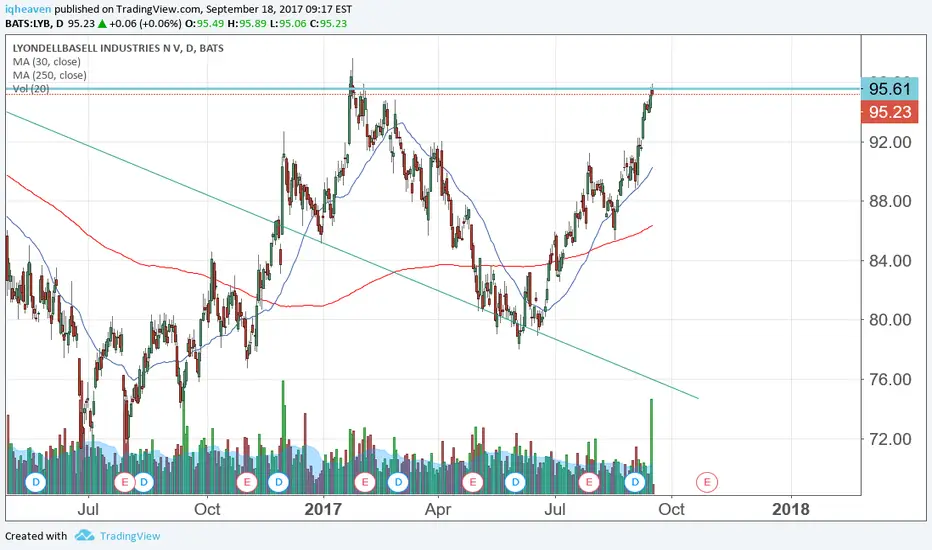Click the blue 95.61 price label

889,89
